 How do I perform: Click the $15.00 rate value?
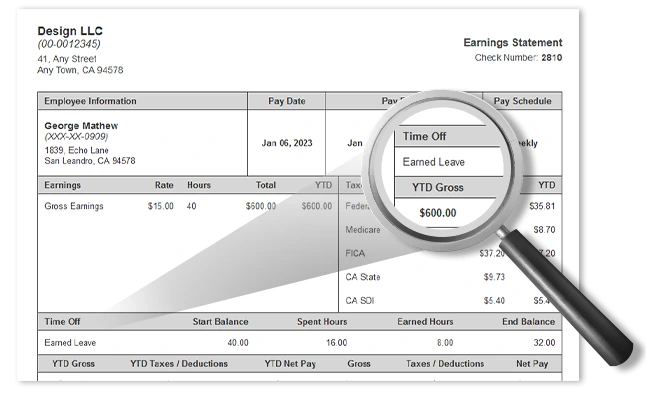pos(161,206)
